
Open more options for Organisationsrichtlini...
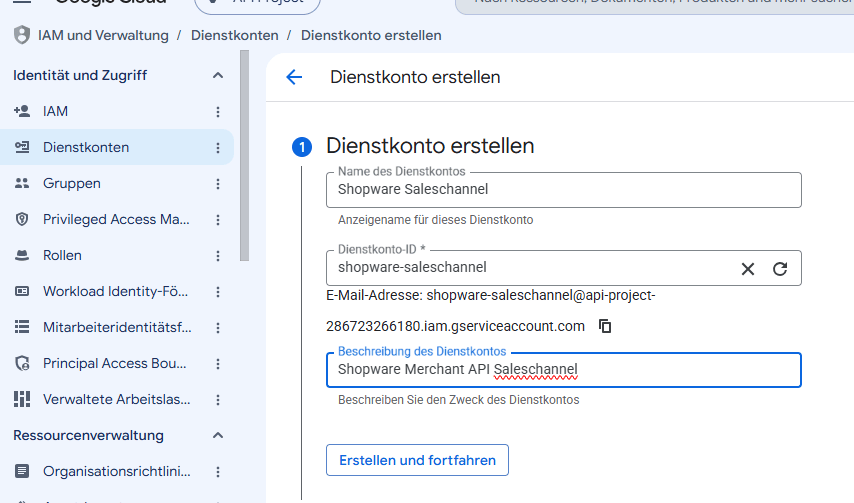[x=218, y=471]
